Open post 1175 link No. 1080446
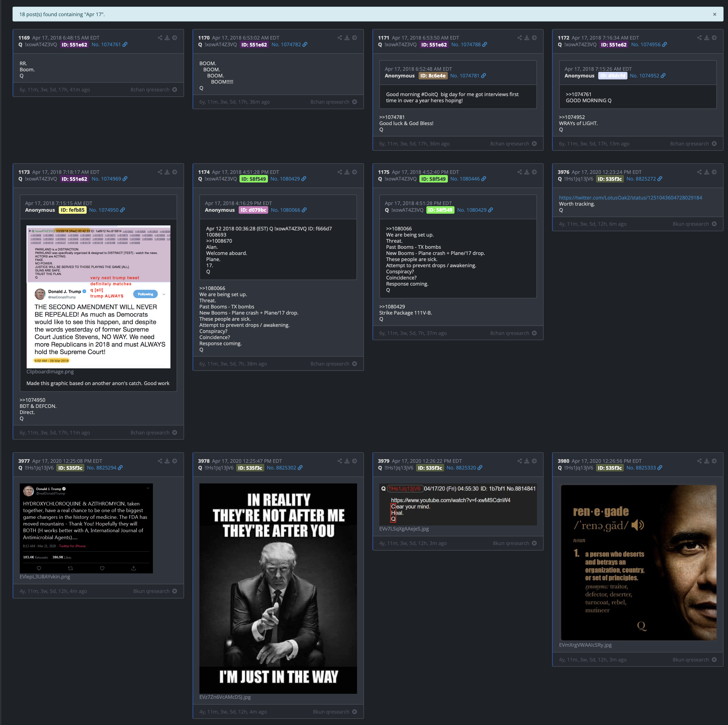The height and width of the screenshot is (725, 728). pyautogui.click(x=468, y=179)
